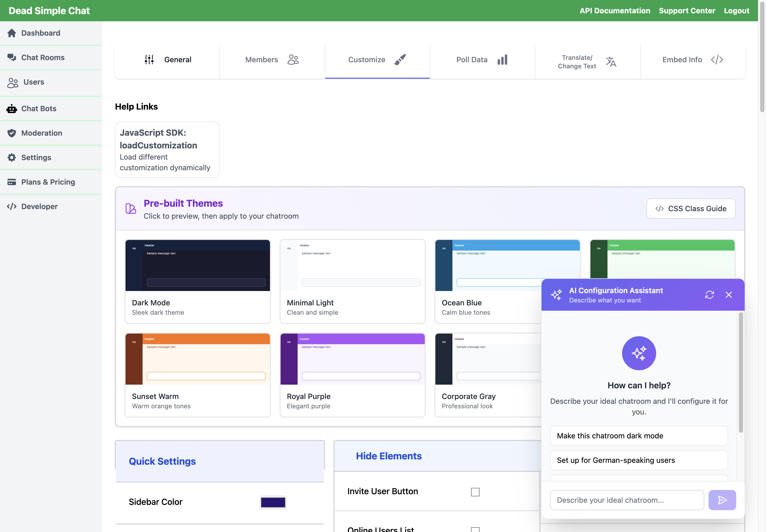Screen dimensions: 766x532
Task: Open the Translate/Change Text tab
Action: pos(588,62)
